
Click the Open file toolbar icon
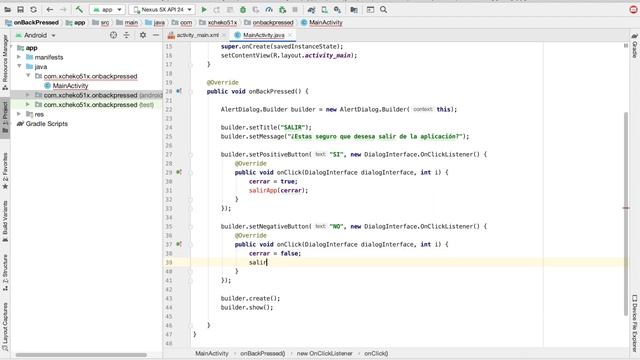tap(7, 9)
